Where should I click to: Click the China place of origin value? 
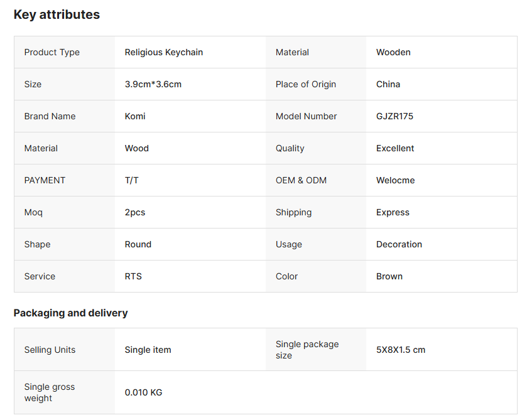[388, 84]
